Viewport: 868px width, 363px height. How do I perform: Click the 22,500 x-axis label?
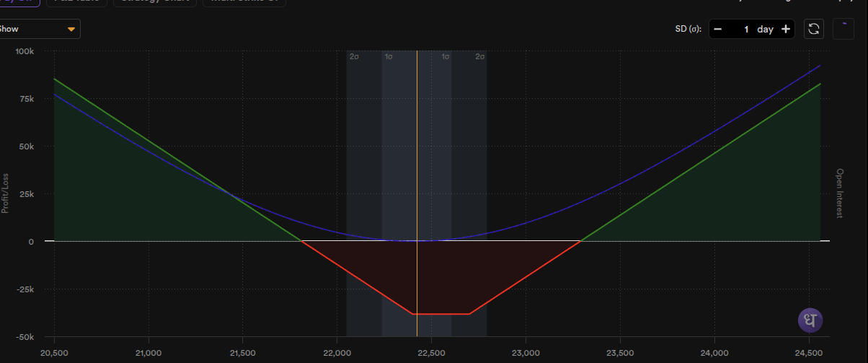tap(431, 353)
